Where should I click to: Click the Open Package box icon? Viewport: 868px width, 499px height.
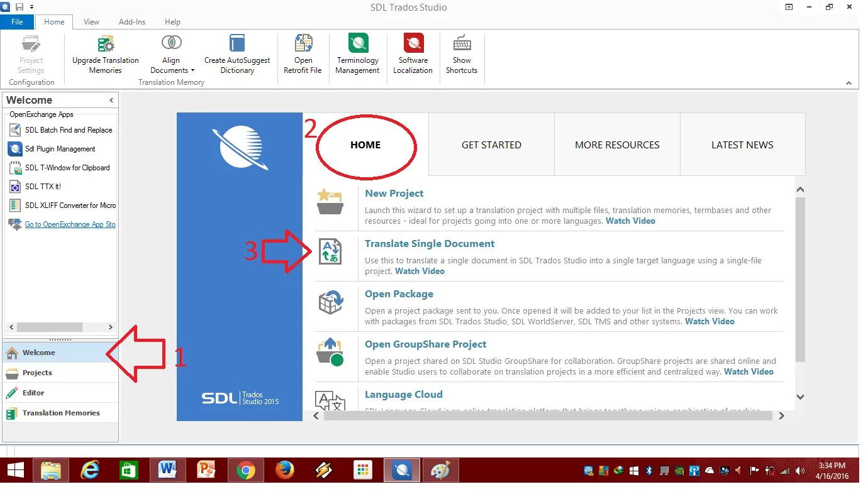click(x=330, y=302)
